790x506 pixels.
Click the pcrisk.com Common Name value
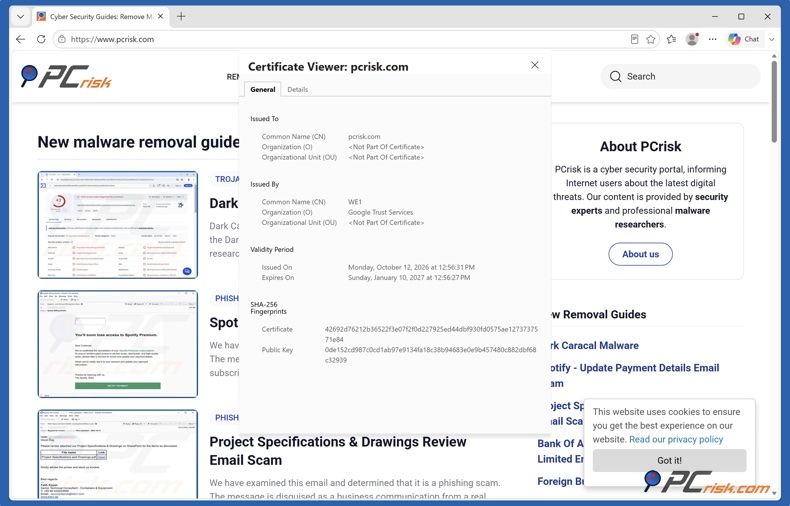[x=364, y=137]
